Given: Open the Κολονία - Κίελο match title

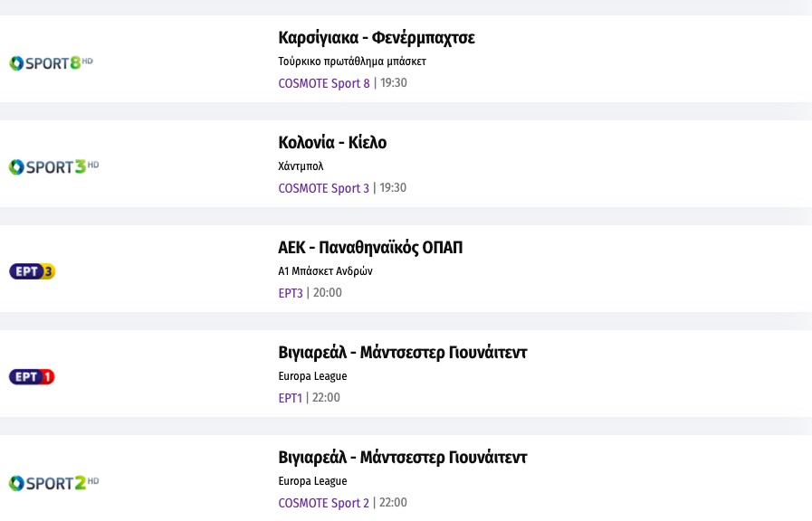Looking at the screenshot, I should coord(332,143).
